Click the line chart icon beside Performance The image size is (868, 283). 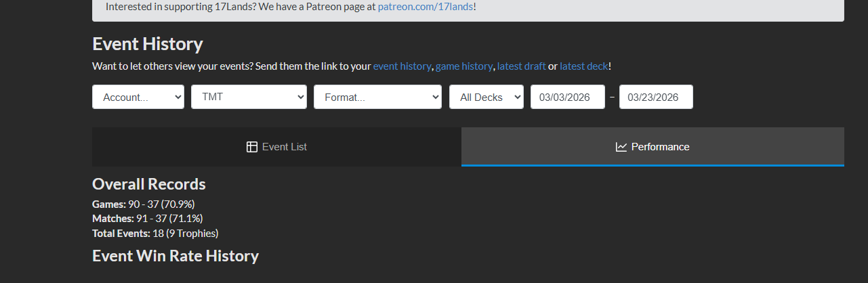(x=621, y=147)
